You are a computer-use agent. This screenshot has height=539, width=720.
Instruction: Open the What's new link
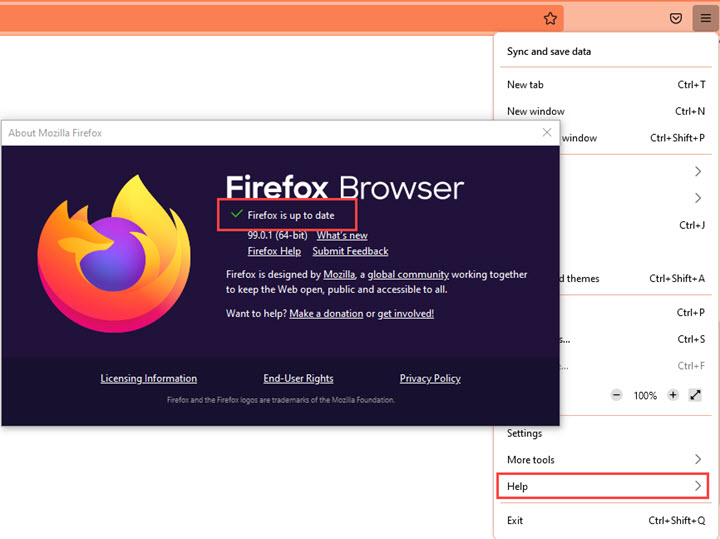coord(342,235)
